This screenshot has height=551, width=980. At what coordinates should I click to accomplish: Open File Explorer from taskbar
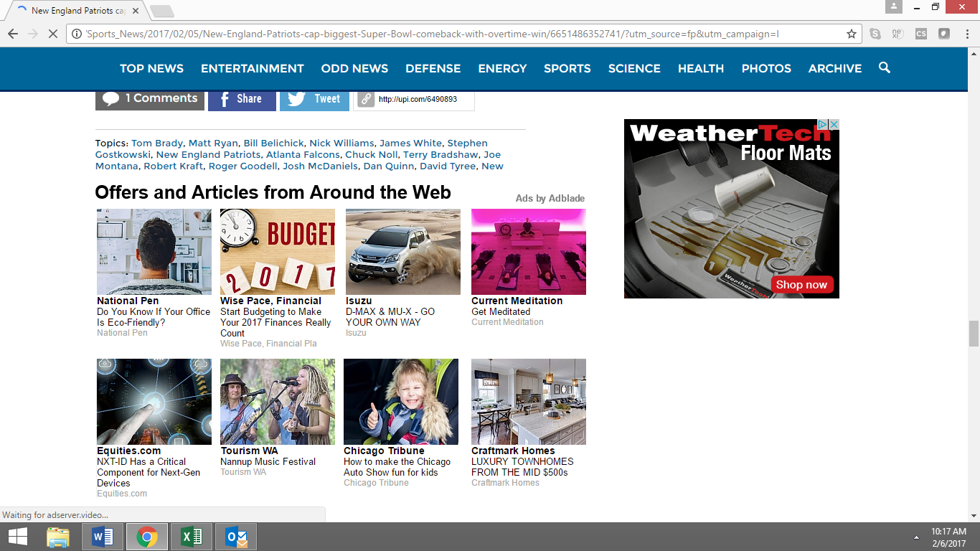(58, 537)
